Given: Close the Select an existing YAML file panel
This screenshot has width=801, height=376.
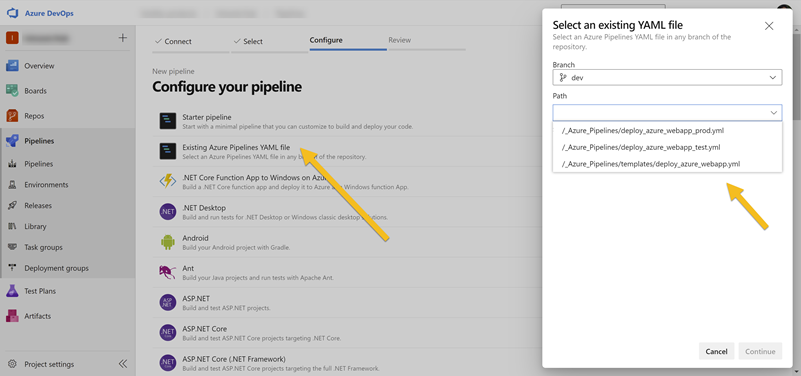Looking at the screenshot, I should click(769, 26).
